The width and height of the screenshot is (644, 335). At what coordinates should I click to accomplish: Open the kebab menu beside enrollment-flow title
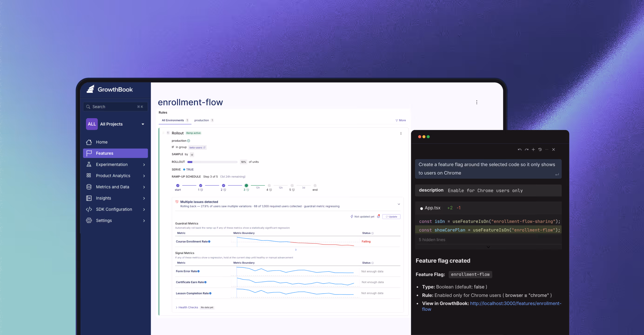(477, 102)
